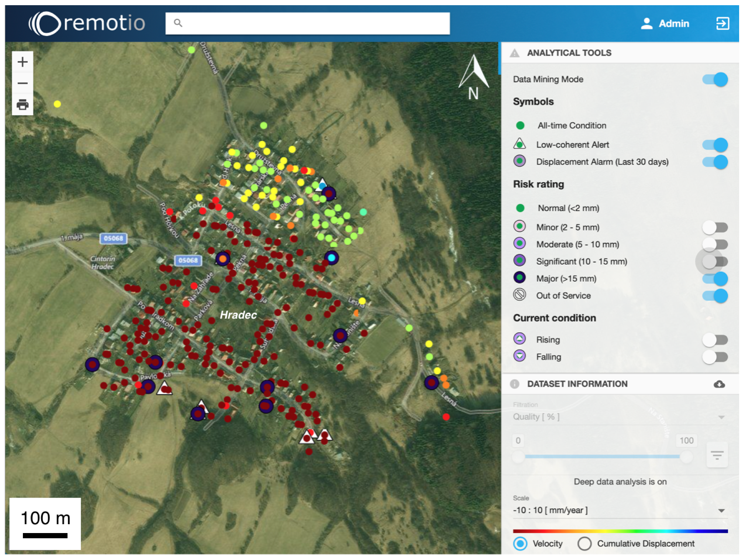Click the search magnifier icon

tap(178, 23)
